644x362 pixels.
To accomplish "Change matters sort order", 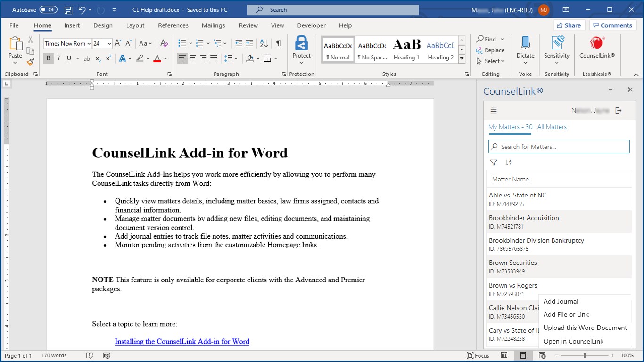I will click(508, 163).
